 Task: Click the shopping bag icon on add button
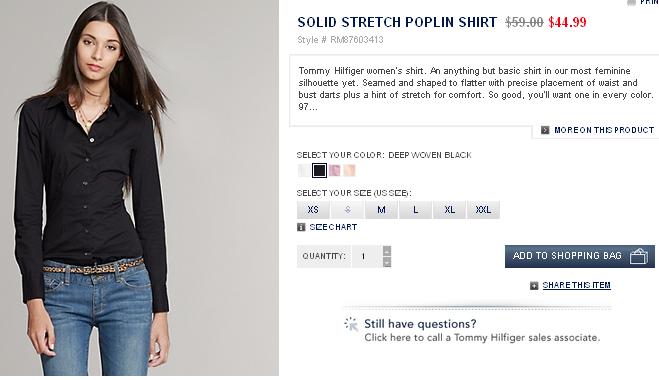[638, 256]
